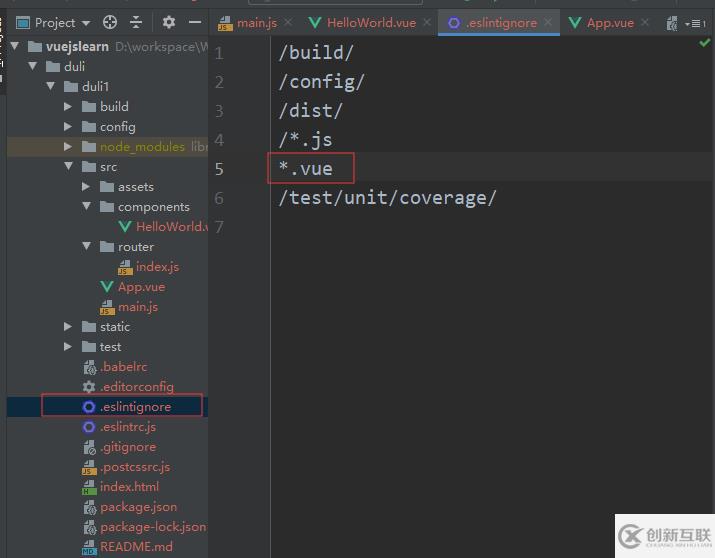
Task: Select README.md in the project tree
Action: [136, 547]
